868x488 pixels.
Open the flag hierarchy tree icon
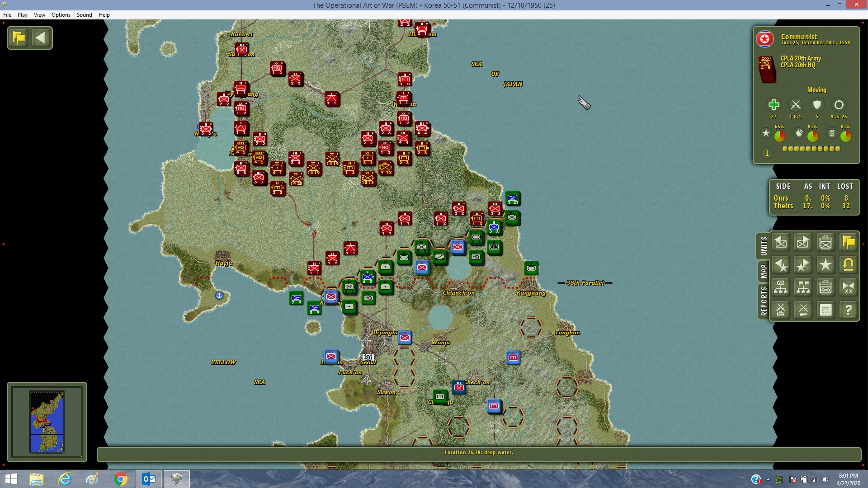[x=803, y=288]
